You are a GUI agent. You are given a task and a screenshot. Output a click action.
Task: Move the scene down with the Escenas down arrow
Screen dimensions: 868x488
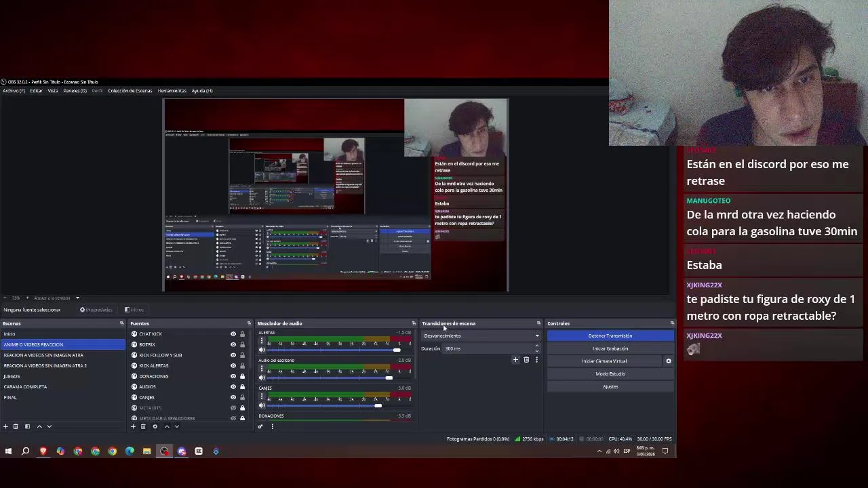tap(49, 426)
